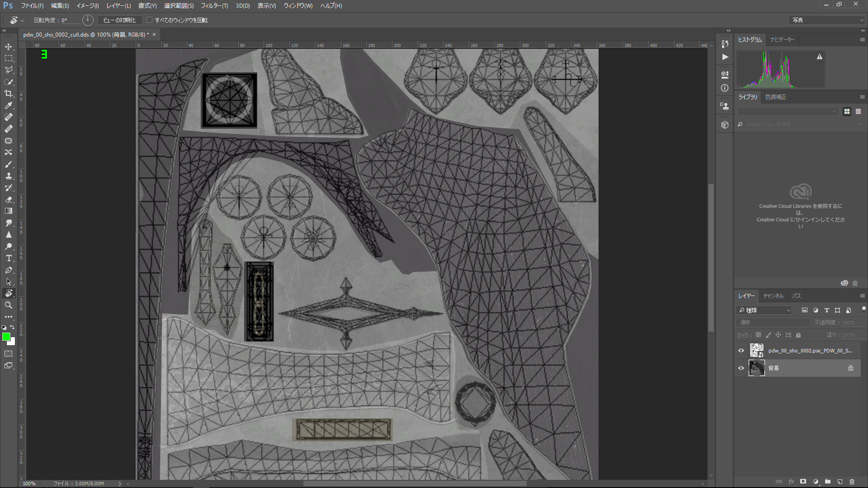The height and width of the screenshot is (488, 868).
Task: Create a new layer with bottom icon
Action: point(840,482)
